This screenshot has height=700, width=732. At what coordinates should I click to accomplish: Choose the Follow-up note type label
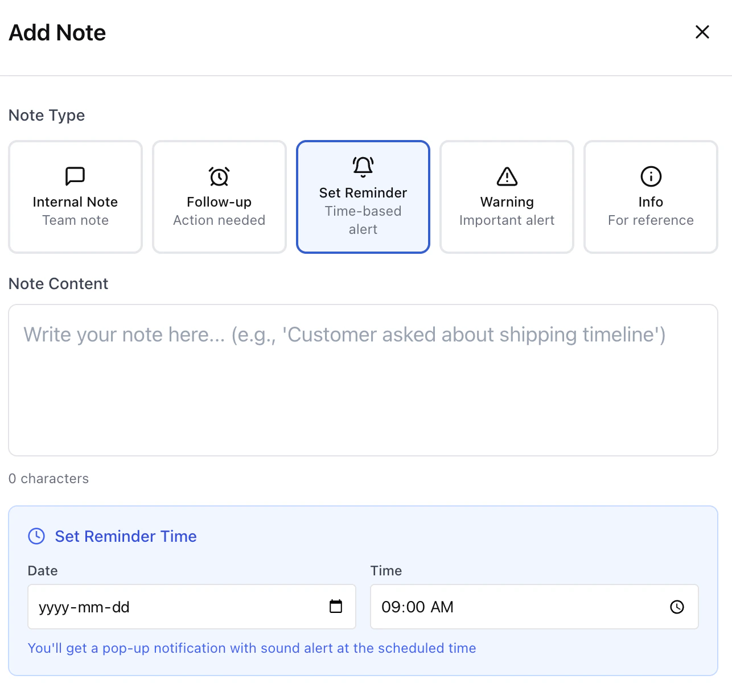[x=219, y=202]
